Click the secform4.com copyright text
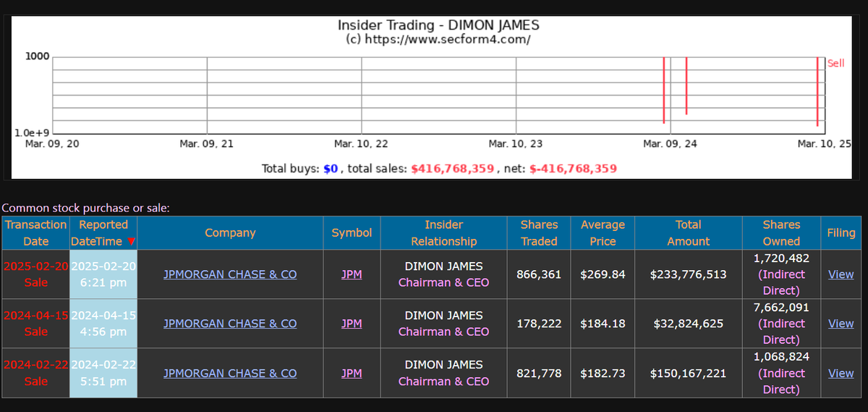The image size is (868, 412). pyautogui.click(x=438, y=40)
